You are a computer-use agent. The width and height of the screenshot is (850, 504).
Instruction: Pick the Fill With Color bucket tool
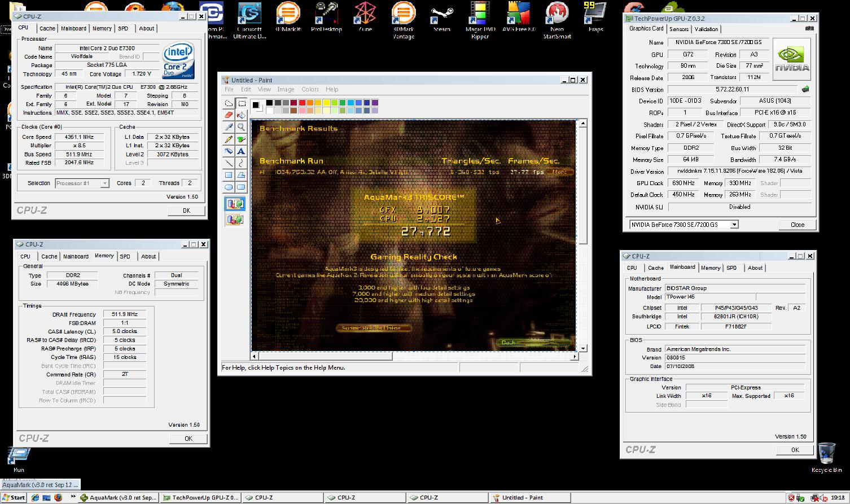[241, 115]
